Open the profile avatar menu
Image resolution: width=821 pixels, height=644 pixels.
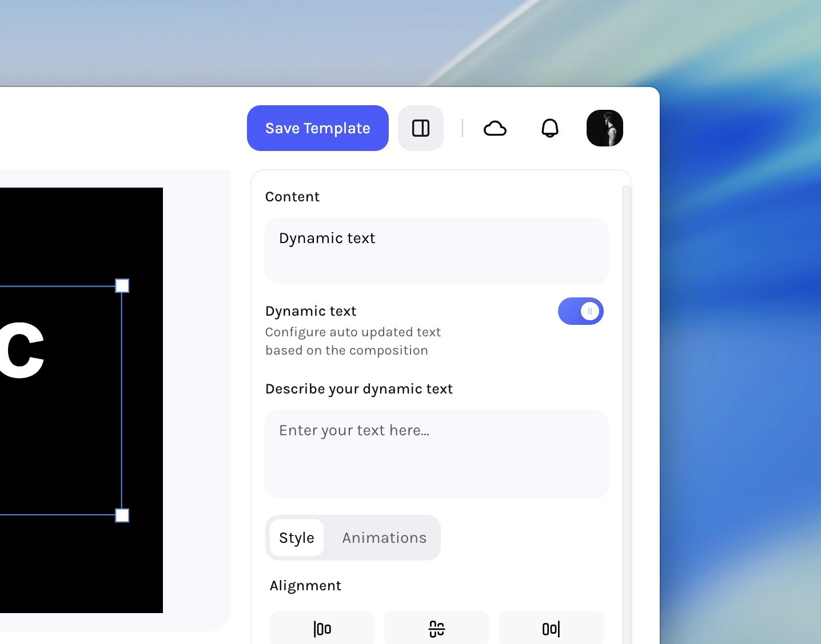pos(605,128)
